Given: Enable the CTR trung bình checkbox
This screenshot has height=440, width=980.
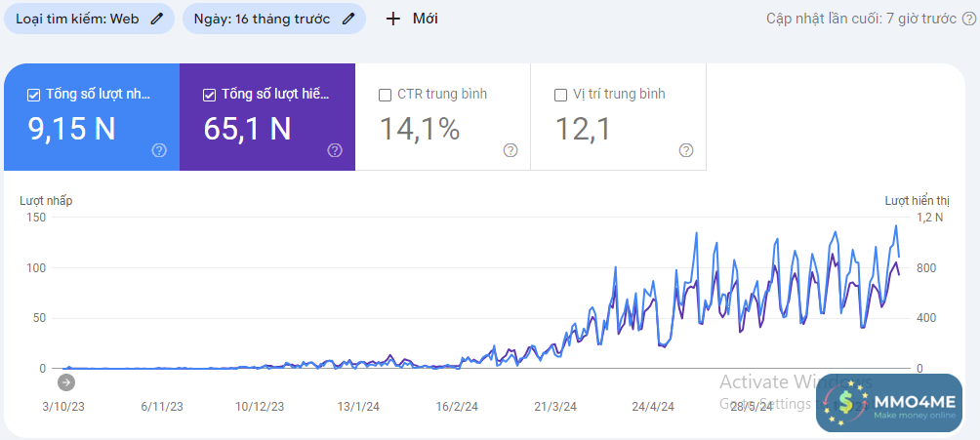Looking at the screenshot, I should tap(385, 95).
